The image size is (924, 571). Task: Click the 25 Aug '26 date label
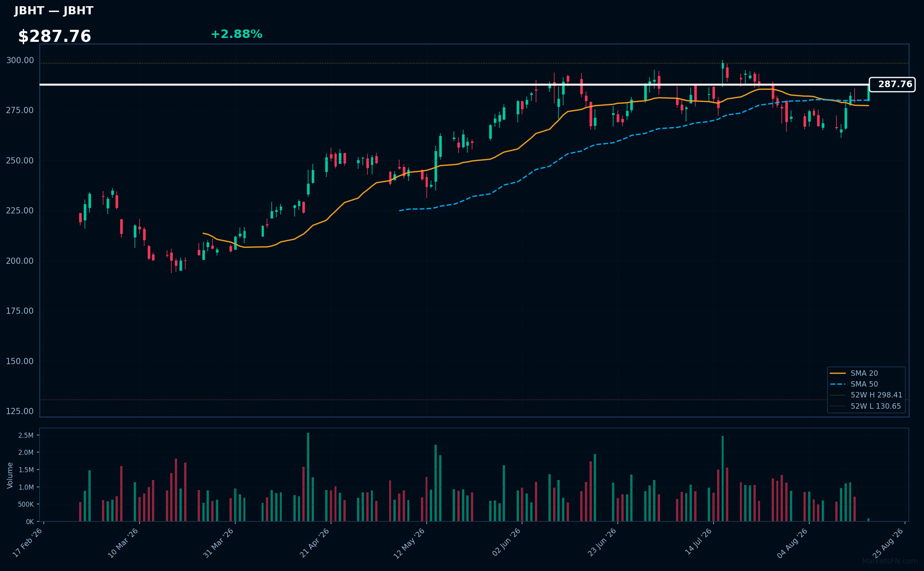(888, 543)
